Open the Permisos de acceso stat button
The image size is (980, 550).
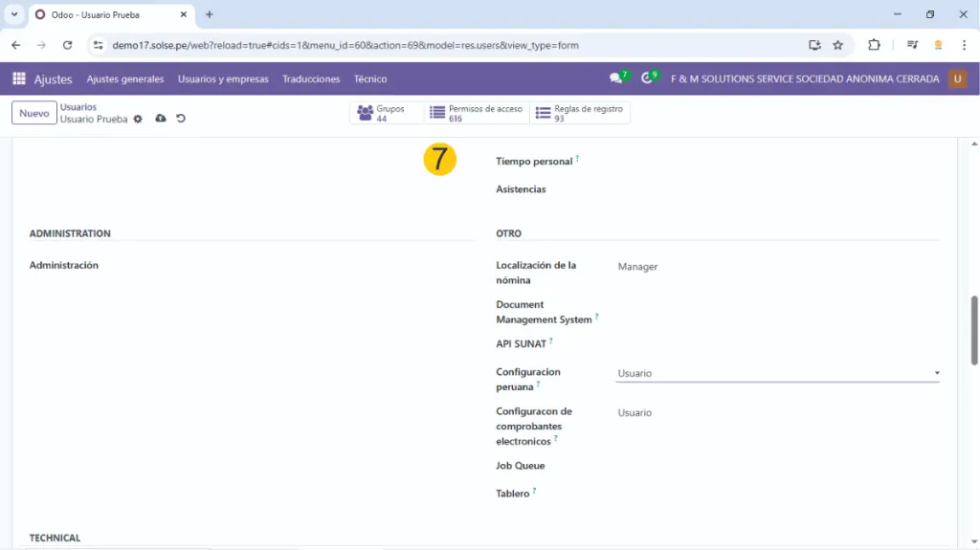pyautogui.click(x=476, y=113)
